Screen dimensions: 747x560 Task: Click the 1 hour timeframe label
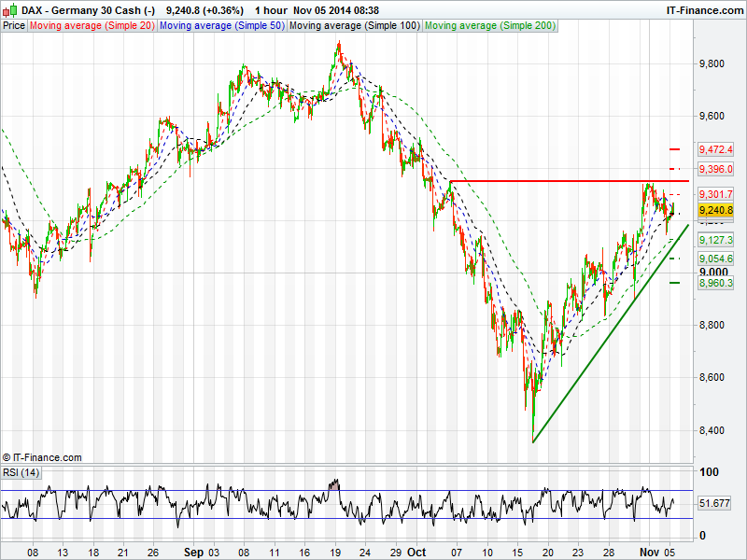271,10
